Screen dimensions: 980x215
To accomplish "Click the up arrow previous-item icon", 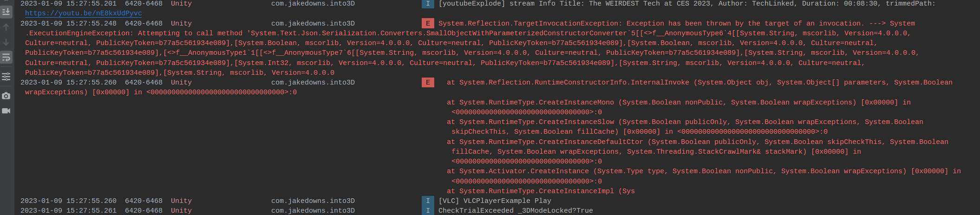I will click(6, 27).
